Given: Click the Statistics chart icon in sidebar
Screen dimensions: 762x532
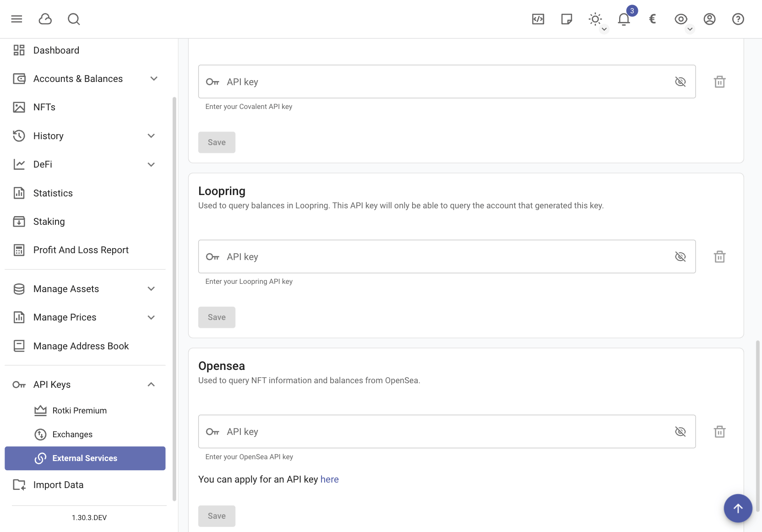Looking at the screenshot, I should (x=19, y=193).
